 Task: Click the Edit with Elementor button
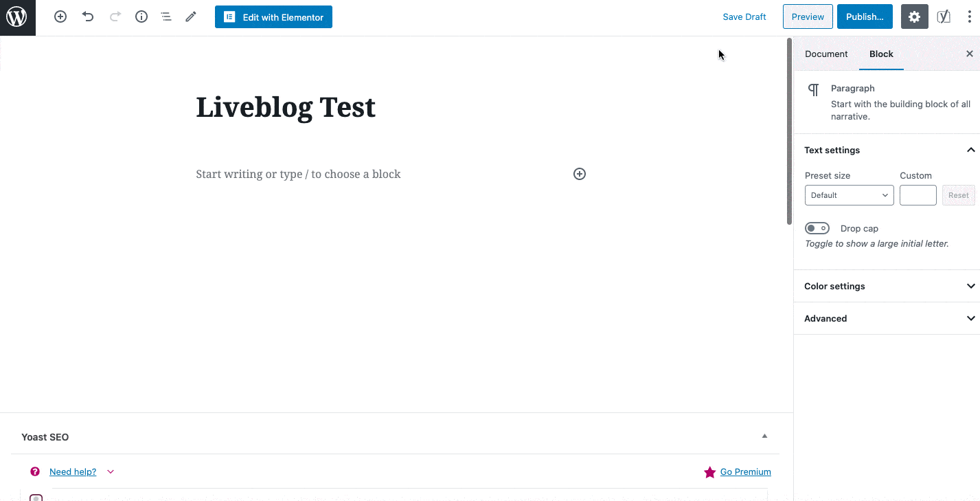273,17
